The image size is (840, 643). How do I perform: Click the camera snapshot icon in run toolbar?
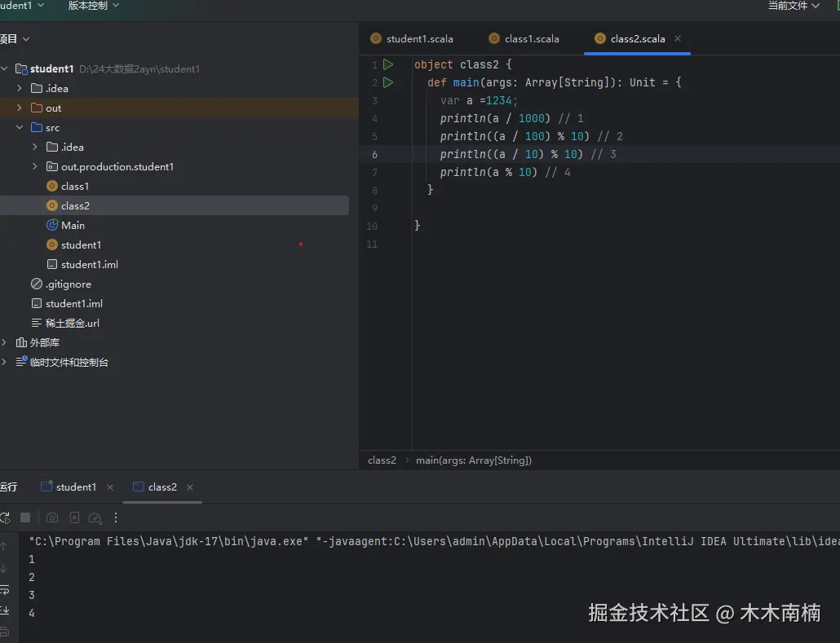pos(52,517)
